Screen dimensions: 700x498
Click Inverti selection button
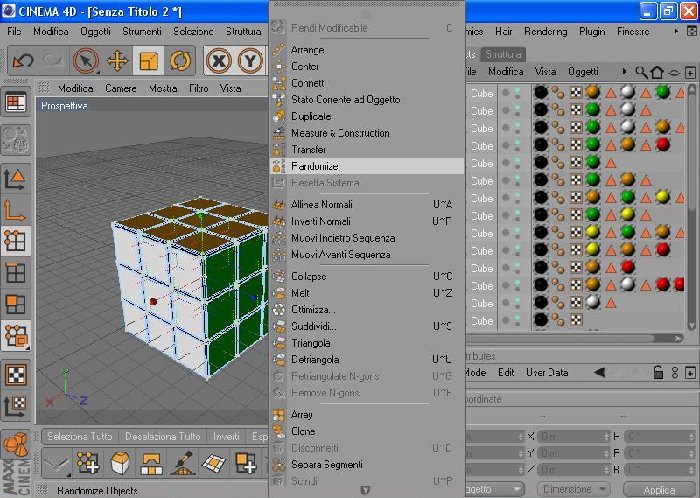click(226, 436)
